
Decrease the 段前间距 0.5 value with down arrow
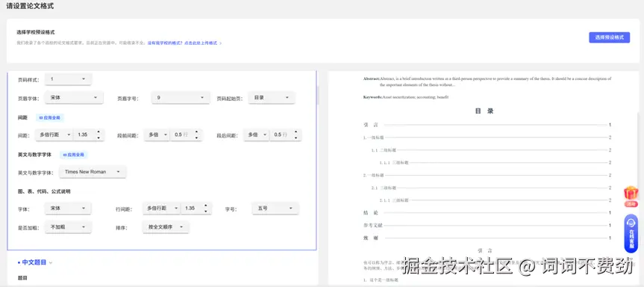(196, 138)
